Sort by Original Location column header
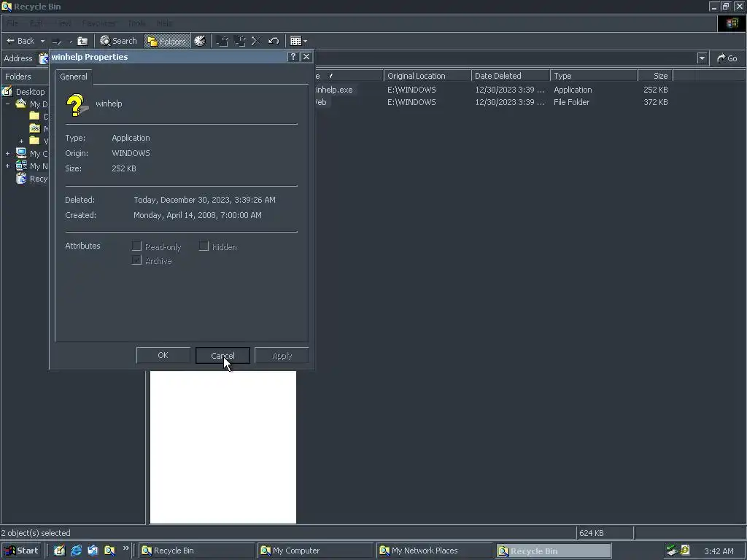Viewport: 747px width, 560px height. point(427,76)
